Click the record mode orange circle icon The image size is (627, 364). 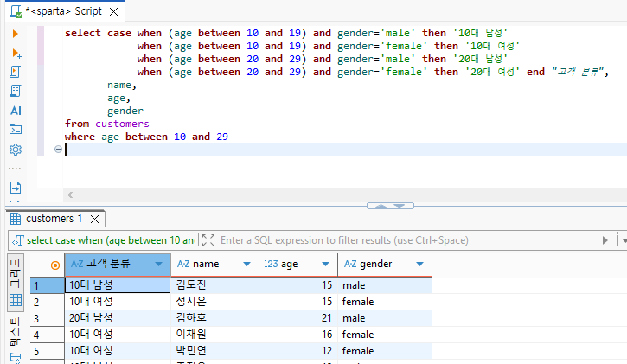(x=55, y=265)
